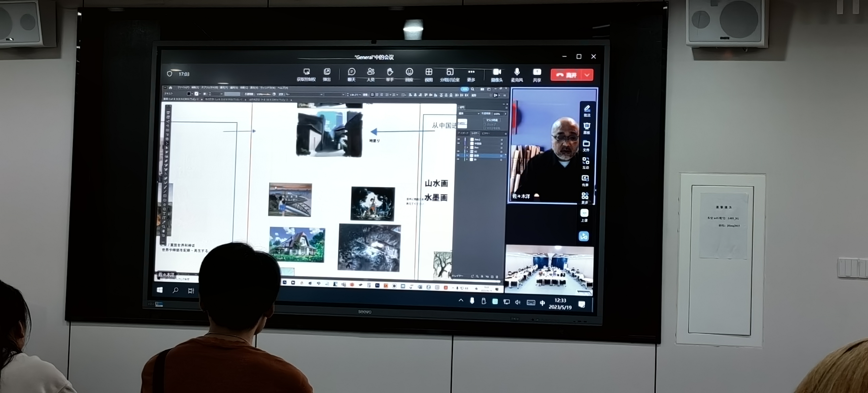Click the classroom camera video thumbnail

[x=549, y=269]
